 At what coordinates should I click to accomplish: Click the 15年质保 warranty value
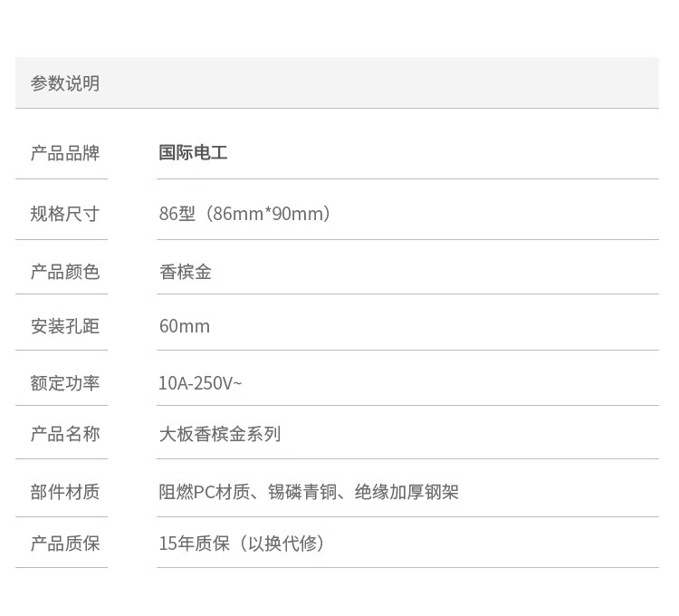(x=195, y=544)
